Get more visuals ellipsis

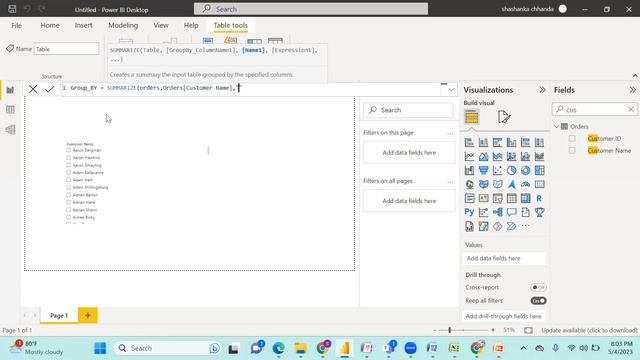[x=525, y=226]
